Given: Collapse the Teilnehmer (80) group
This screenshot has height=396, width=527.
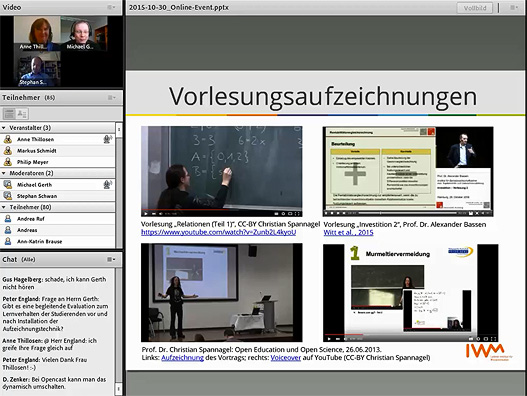Looking at the screenshot, I should pyautogui.click(x=4, y=207).
